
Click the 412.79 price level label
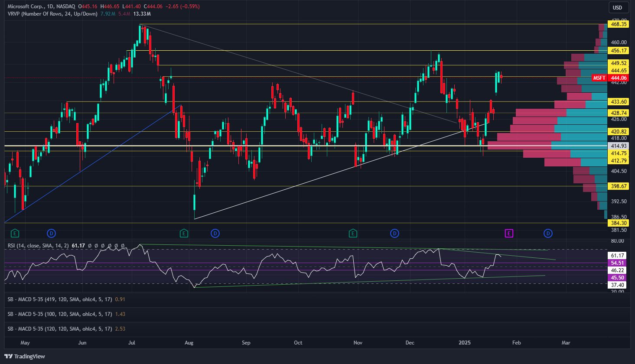point(619,161)
